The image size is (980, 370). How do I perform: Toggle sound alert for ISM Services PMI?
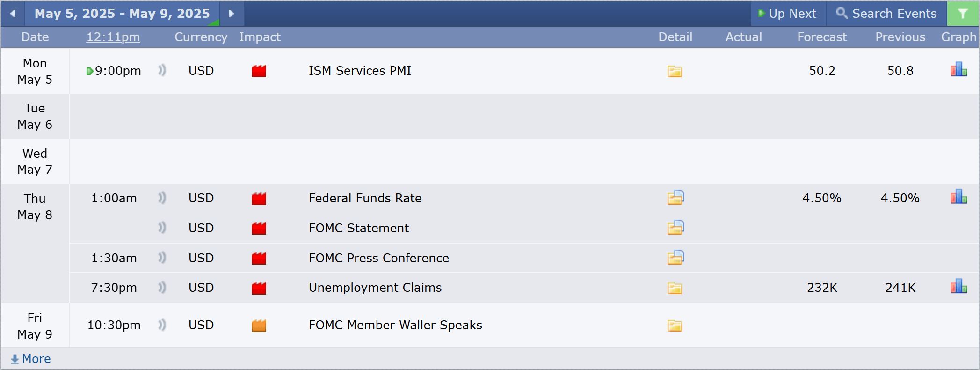coord(162,70)
